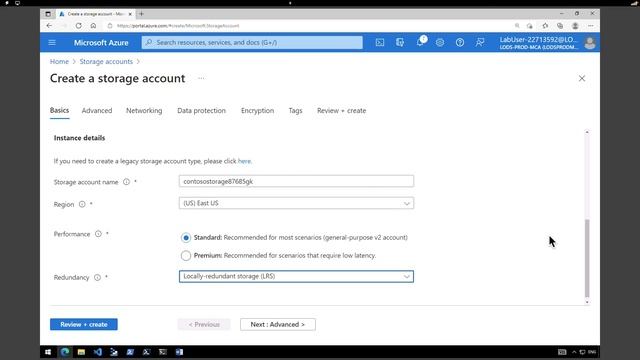Open browser profile icon
The image size is (640, 360).
point(575,26)
